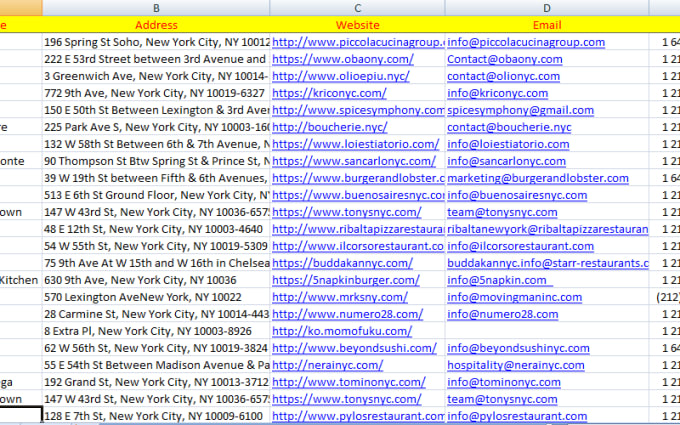Image resolution: width=680 pixels, height=425 pixels.
Task: Click email info@loiestiatorio.com
Action: 508,144
